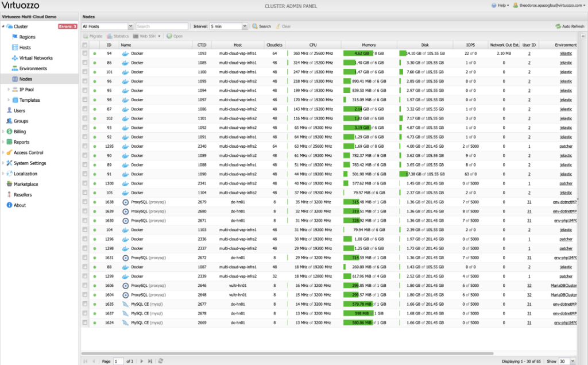588x365 pixels.
Task: Open the About info icon
Action: point(9,205)
